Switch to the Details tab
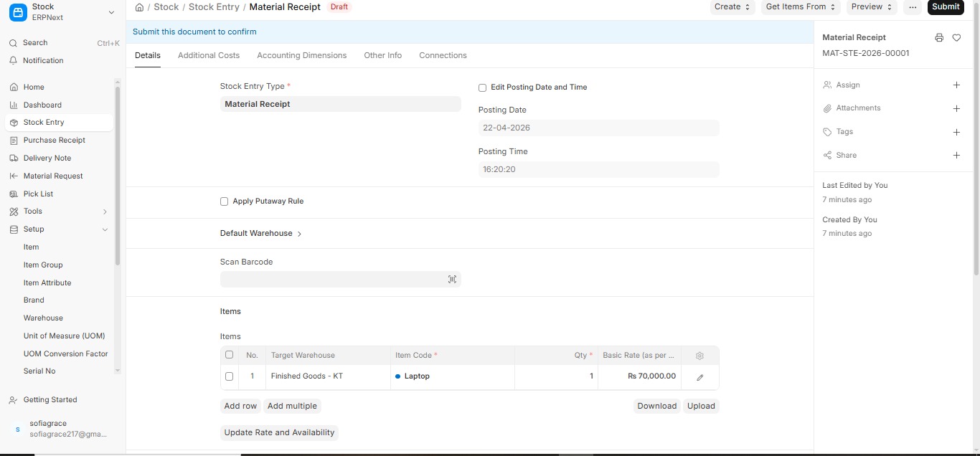This screenshot has width=980, height=456. coord(148,55)
